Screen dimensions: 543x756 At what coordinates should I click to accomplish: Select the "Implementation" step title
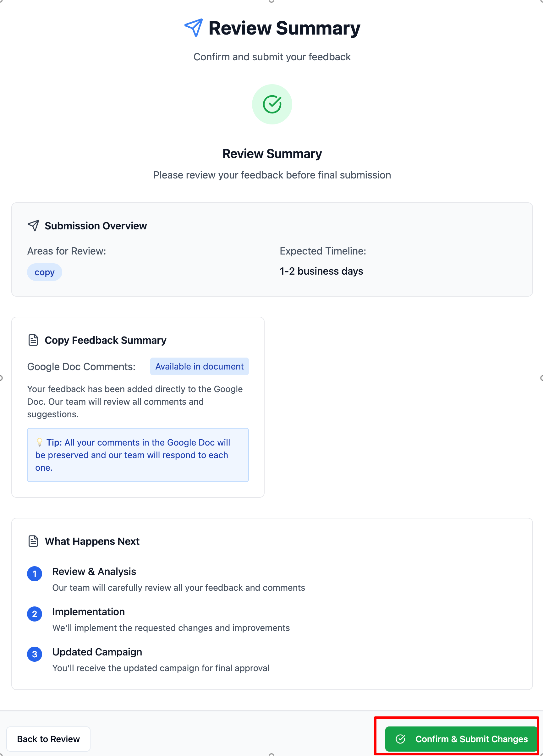click(88, 612)
